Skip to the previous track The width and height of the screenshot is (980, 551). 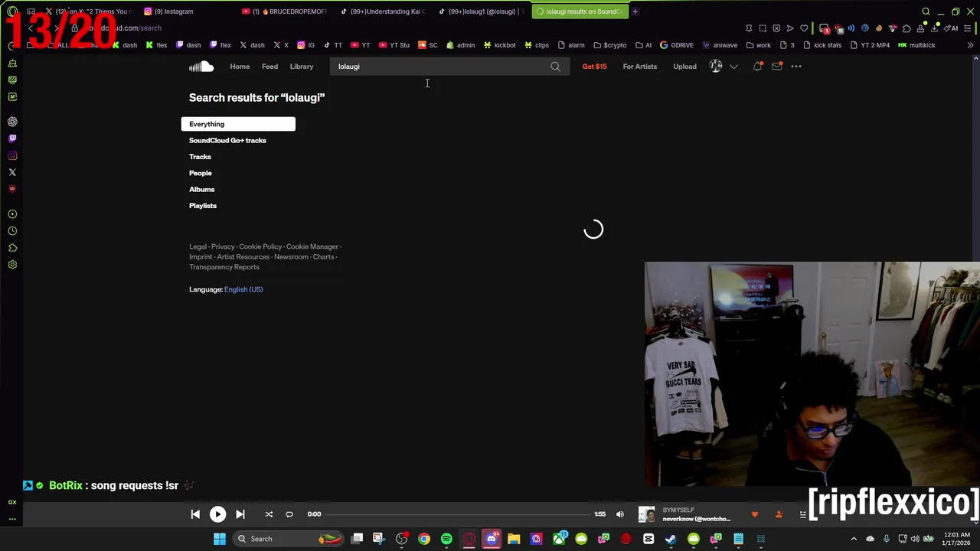point(195,514)
